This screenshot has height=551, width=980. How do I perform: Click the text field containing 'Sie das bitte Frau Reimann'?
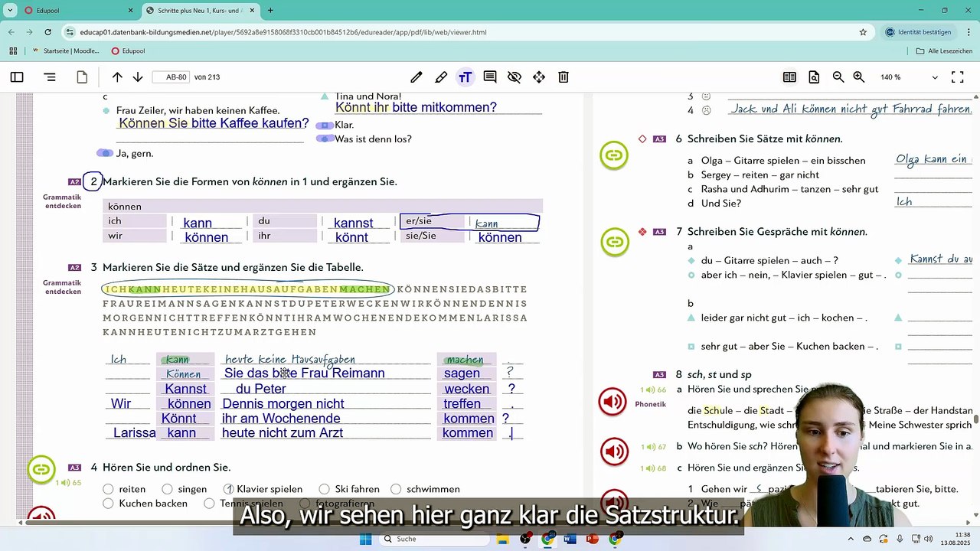click(x=326, y=373)
